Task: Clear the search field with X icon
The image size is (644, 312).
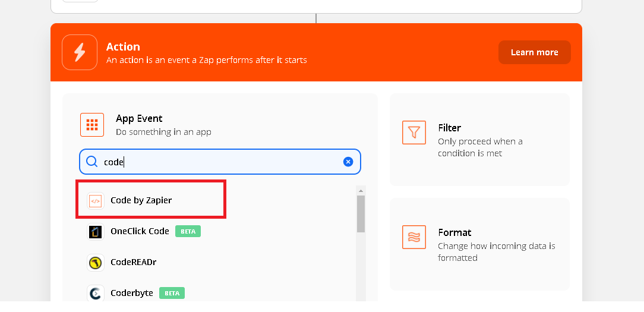Action: [348, 162]
